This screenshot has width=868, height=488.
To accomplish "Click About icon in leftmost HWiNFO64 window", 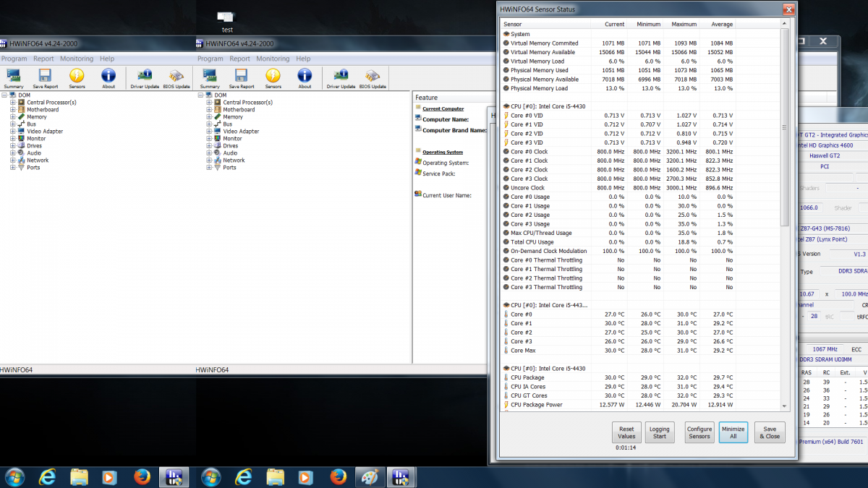I will click(x=109, y=78).
